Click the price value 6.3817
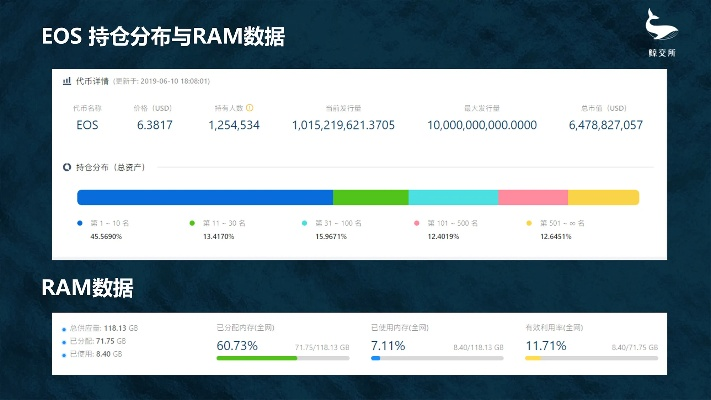Image resolution: width=711 pixels, height=400 pixels. pyautogui.click(x=155, y=125)
